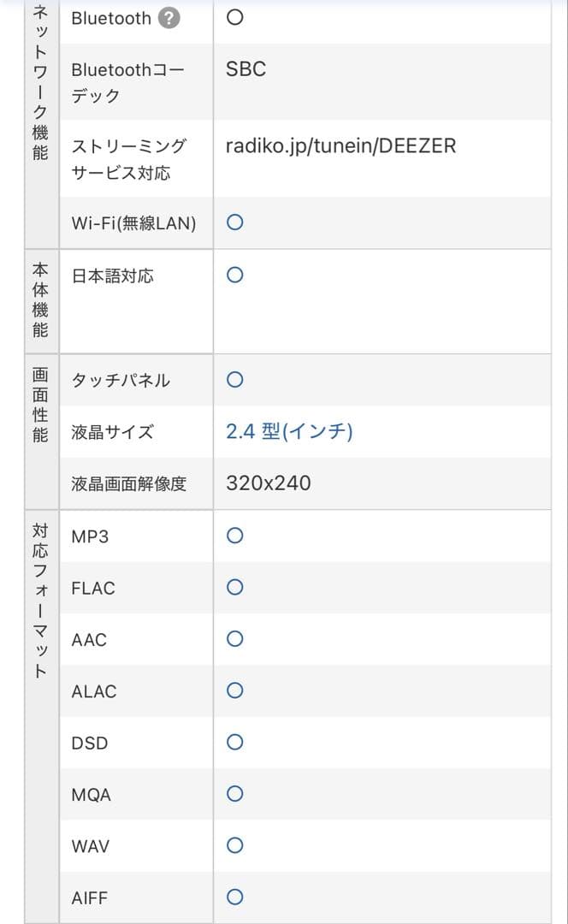Click the circle icon for Wi-Fi(無線LAN)
This screenshot has width=568, height=924.
click(235, 222)
